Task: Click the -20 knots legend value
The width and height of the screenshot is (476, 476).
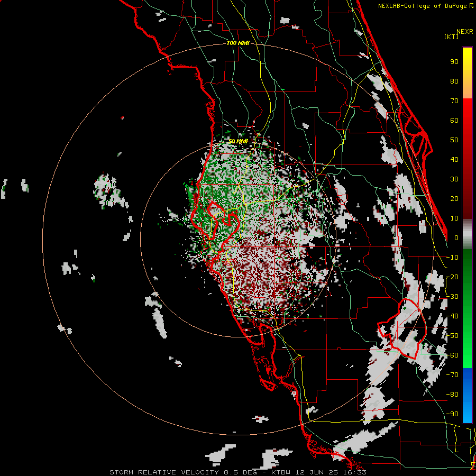Action: pyautogui.click(x=452, y=277)
